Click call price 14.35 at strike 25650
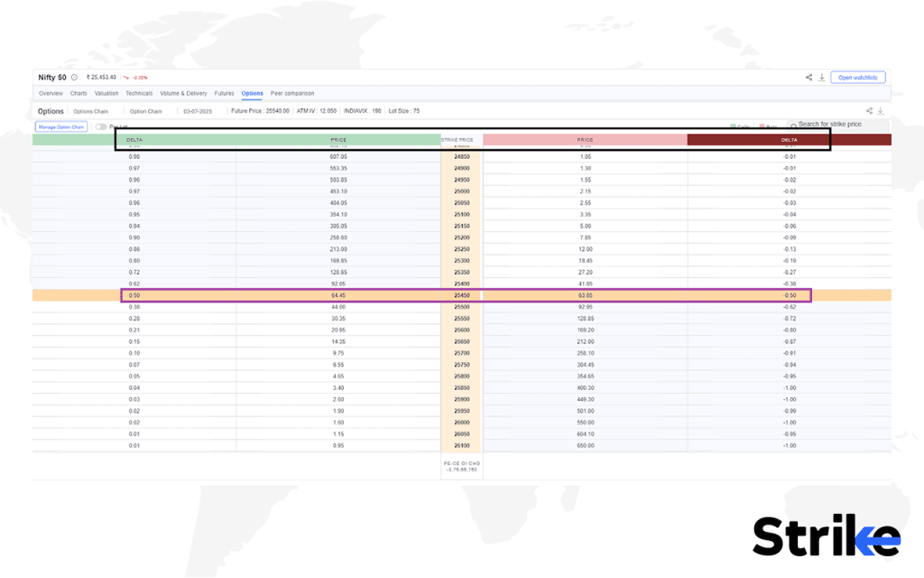The height and width of the screenshot is (578, 924). tap(338, 342)
